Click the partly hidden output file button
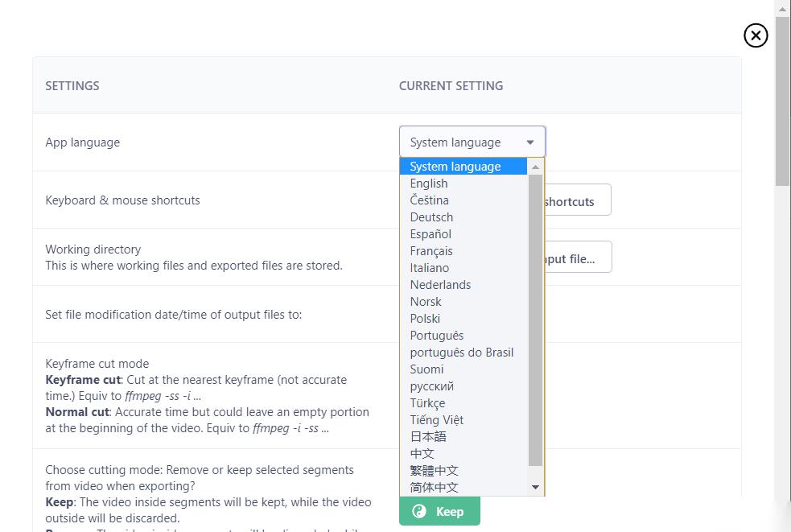This screenshot has height=532, width=791. (x=578, y=257)
